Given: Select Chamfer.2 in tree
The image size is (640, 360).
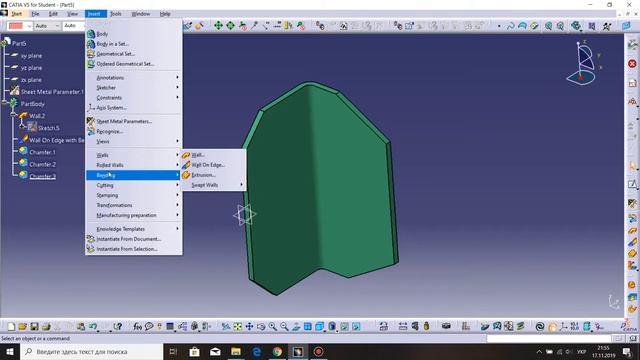Looking at the screenshot, I should [42, 164].
